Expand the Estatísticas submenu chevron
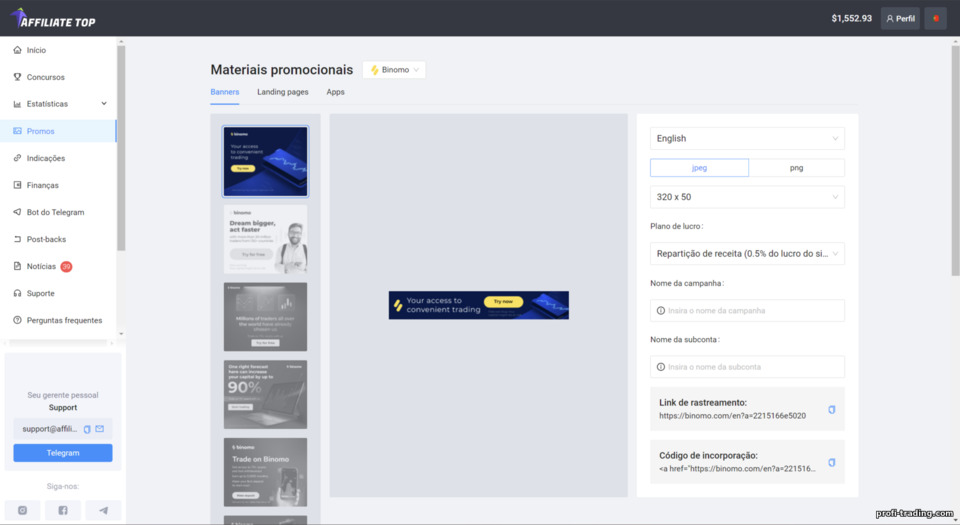Screen dimensions: 960x525 click(104, 103)
